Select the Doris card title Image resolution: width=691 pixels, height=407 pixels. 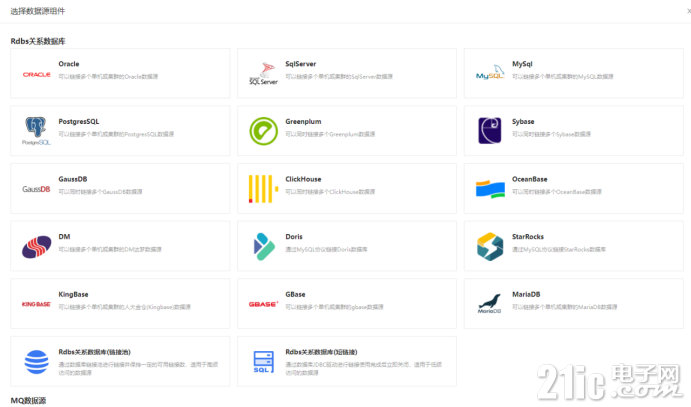(294, 237)
